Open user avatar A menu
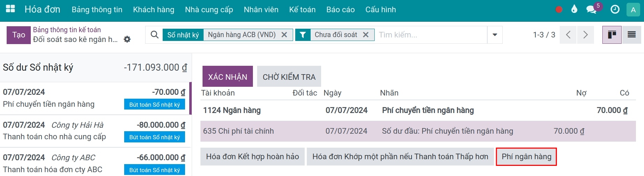Viewport: 644px width, 176px height. click(633, 10)
